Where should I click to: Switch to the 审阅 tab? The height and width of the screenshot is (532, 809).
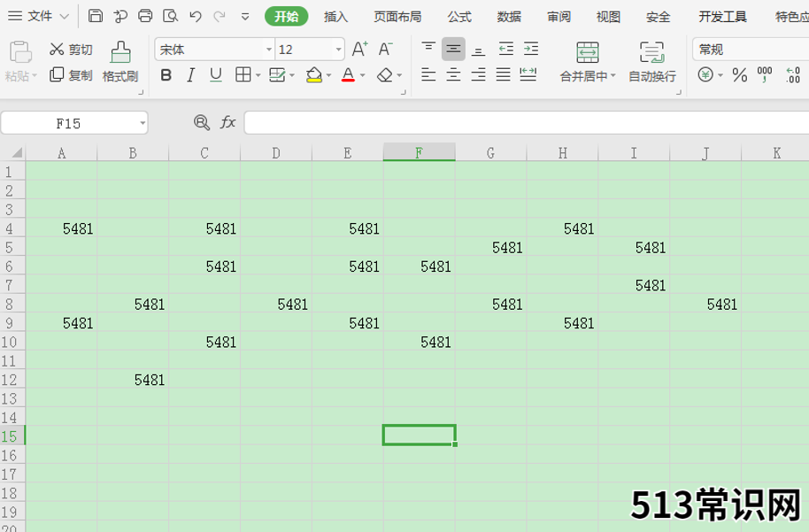[x=559, y=17]
